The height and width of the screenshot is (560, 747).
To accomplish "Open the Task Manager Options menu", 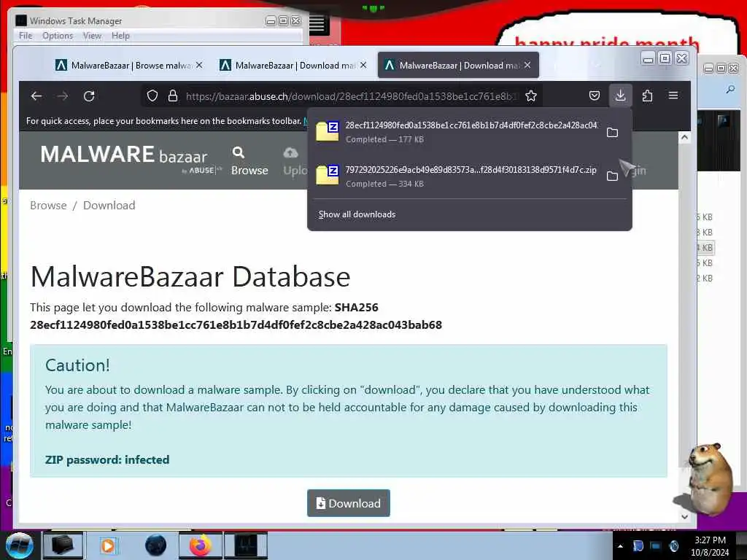I will click(x=58, y=36).
